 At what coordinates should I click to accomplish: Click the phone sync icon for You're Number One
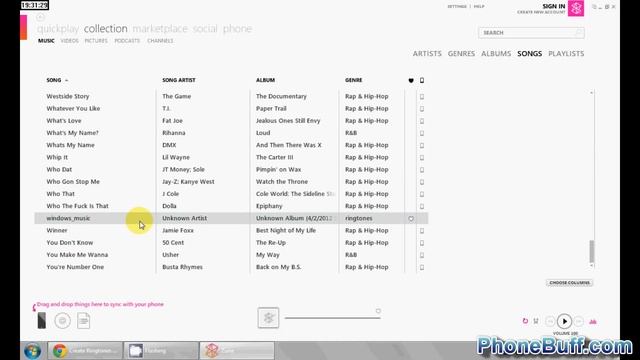[x=422, y=267]
